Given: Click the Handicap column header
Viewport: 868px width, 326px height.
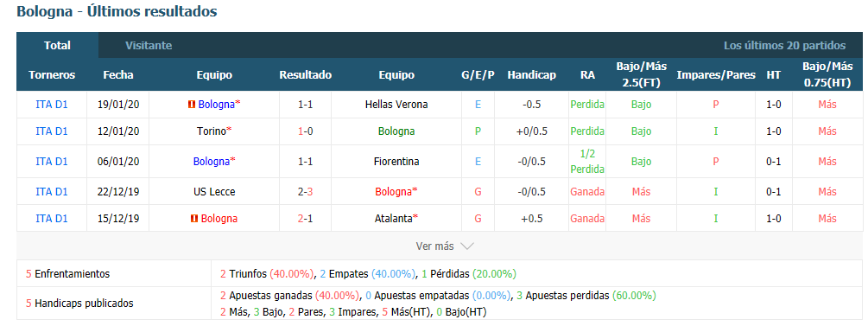Looking at the screenshot, I should 531,75.
